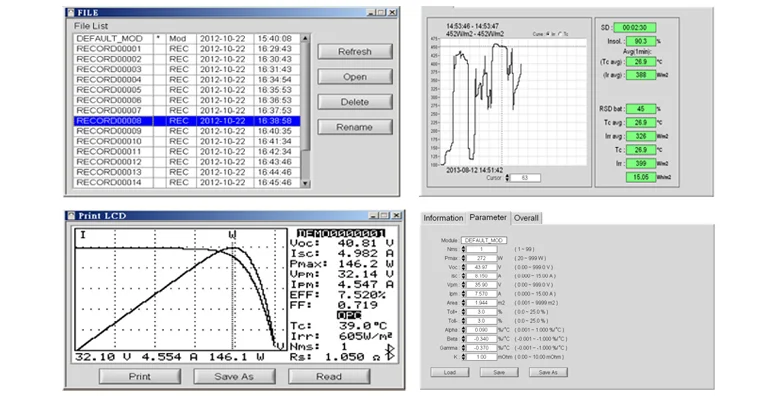Click the Area input field showing 1.944

pos(481,303)
